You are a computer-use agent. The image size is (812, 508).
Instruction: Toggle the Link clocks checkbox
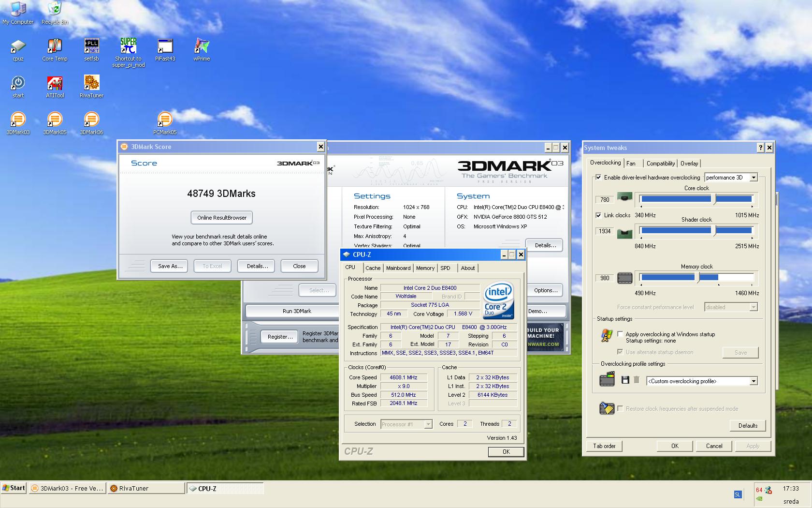click(x=599, y=215)
